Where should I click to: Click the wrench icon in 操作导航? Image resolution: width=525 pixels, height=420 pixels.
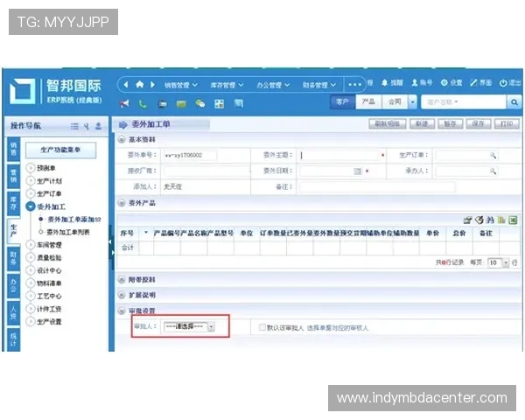click(87, 126)
